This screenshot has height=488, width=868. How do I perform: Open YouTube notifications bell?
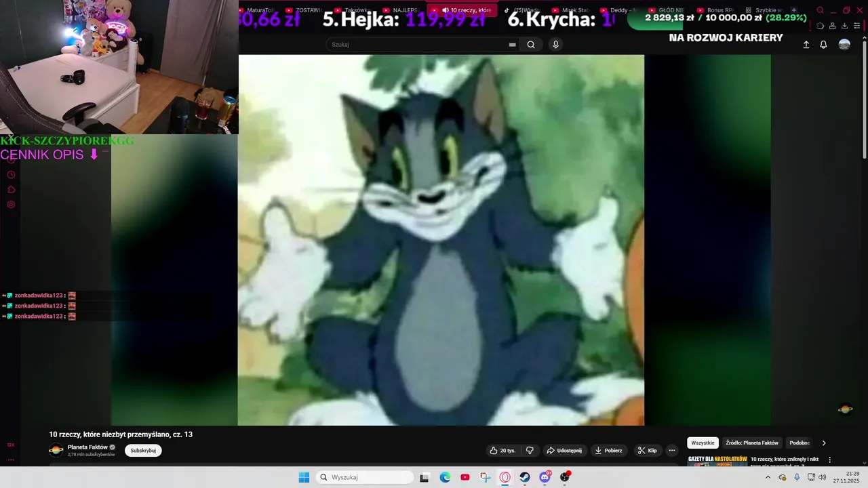pyautogui.click(x=823, y=45)
